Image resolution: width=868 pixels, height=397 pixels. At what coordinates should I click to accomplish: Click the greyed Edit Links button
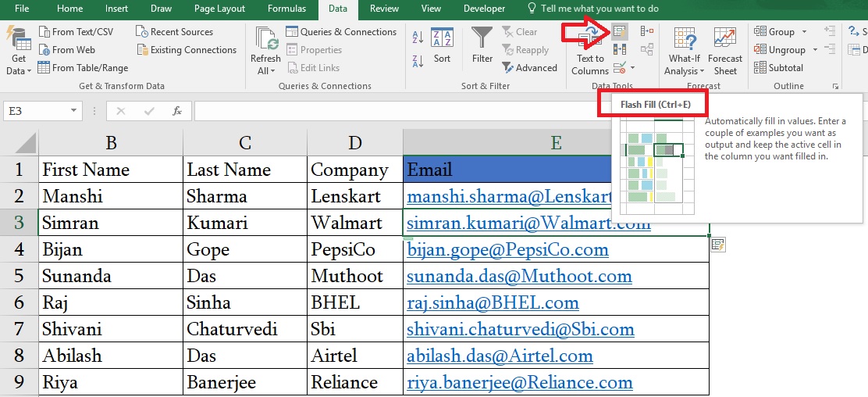click(313, 68)
